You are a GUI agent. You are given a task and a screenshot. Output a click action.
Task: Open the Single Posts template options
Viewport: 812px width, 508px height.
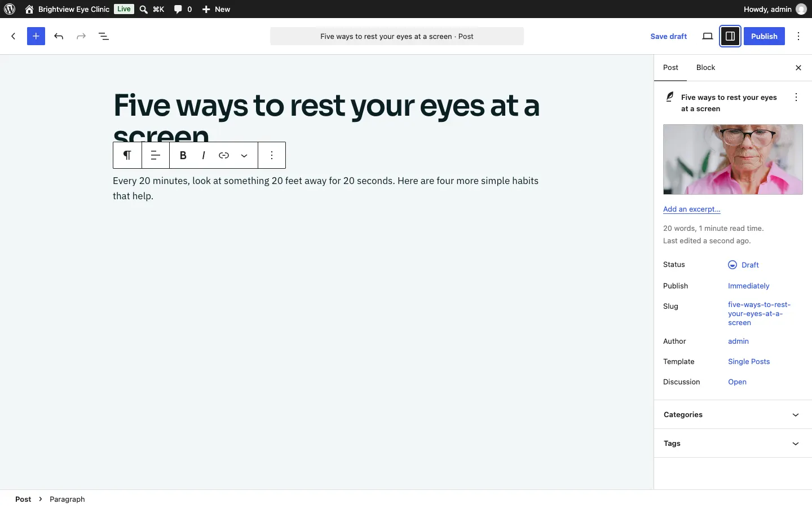tap(749, 362)
